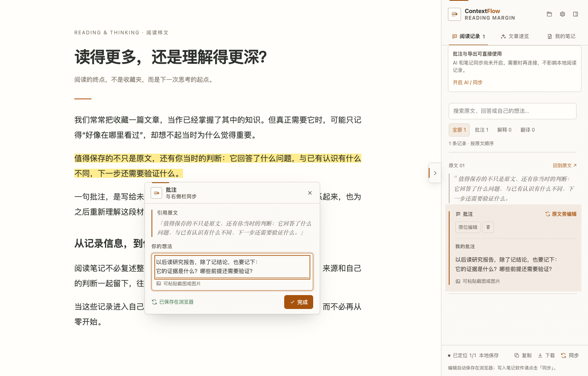The width and height of the screenshot is (588, 376).
Task: Filter records by 全部 1
Action: pyautogui.click(x=459, y=130)
